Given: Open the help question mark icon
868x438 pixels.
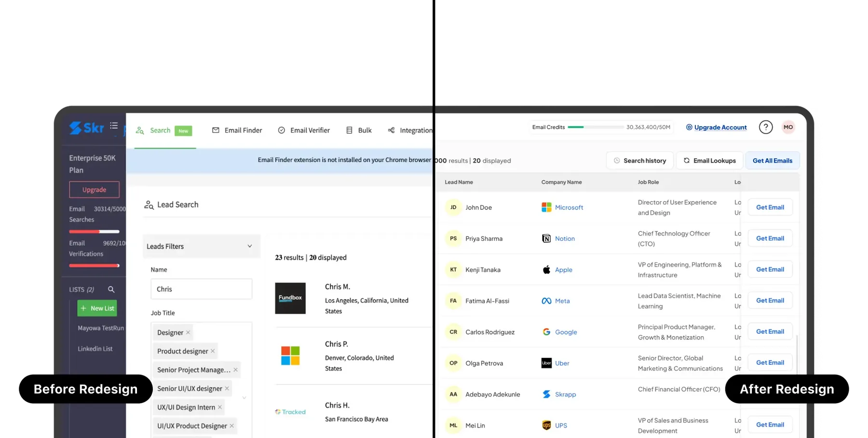Looking at the screenshot, I should 766,127.
